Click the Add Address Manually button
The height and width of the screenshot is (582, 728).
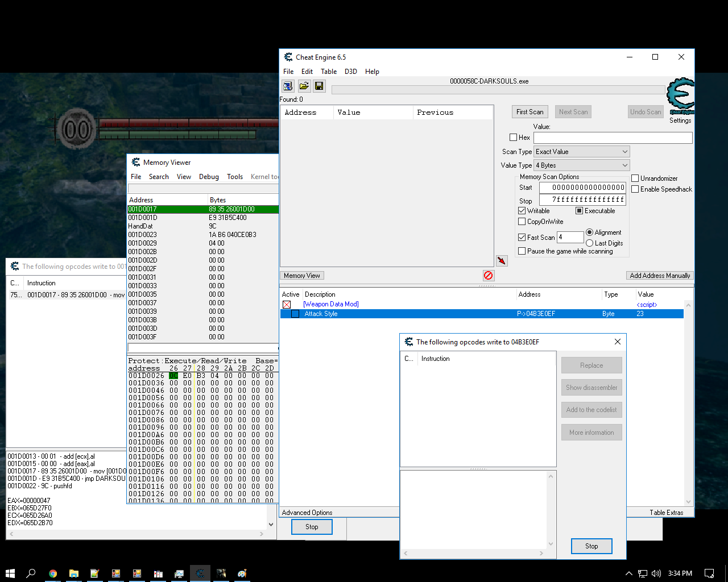pyautogui.click(x=660, y=276)
